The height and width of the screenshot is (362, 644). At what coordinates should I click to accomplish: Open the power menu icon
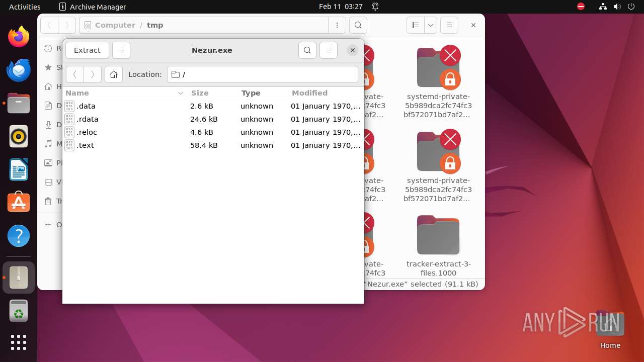pos(631,7)
